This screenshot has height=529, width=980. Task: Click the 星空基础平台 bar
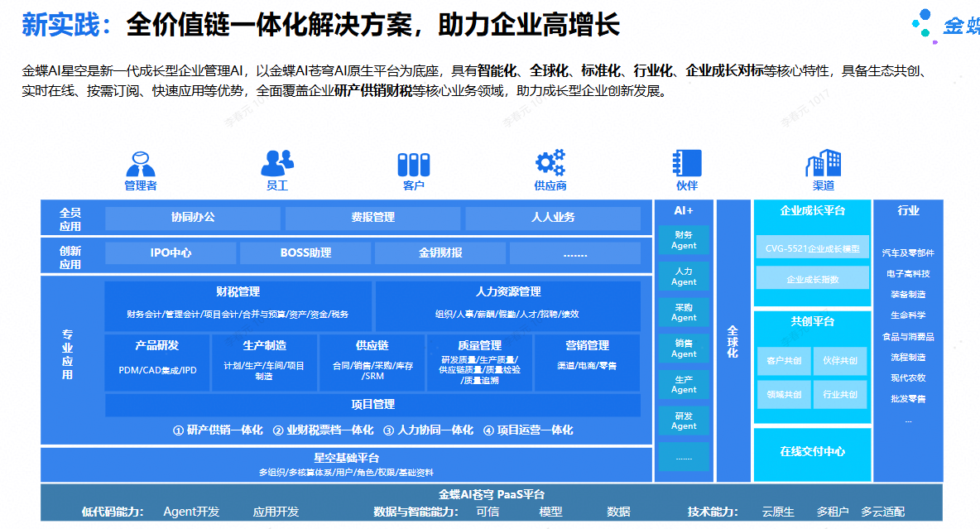tap(346, 464)
